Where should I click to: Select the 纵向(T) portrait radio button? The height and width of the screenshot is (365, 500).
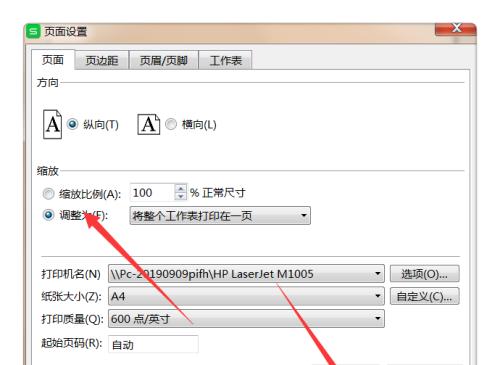[72, 124]
